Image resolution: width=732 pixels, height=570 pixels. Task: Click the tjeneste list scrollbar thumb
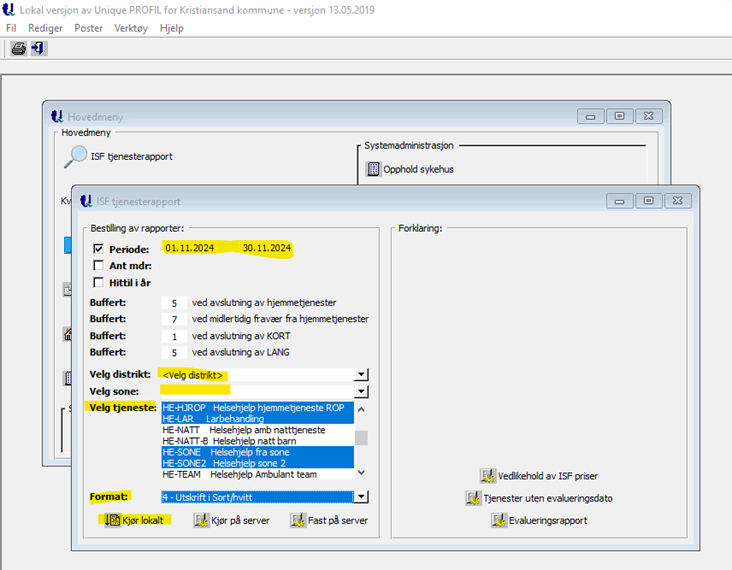click(361, 437)
